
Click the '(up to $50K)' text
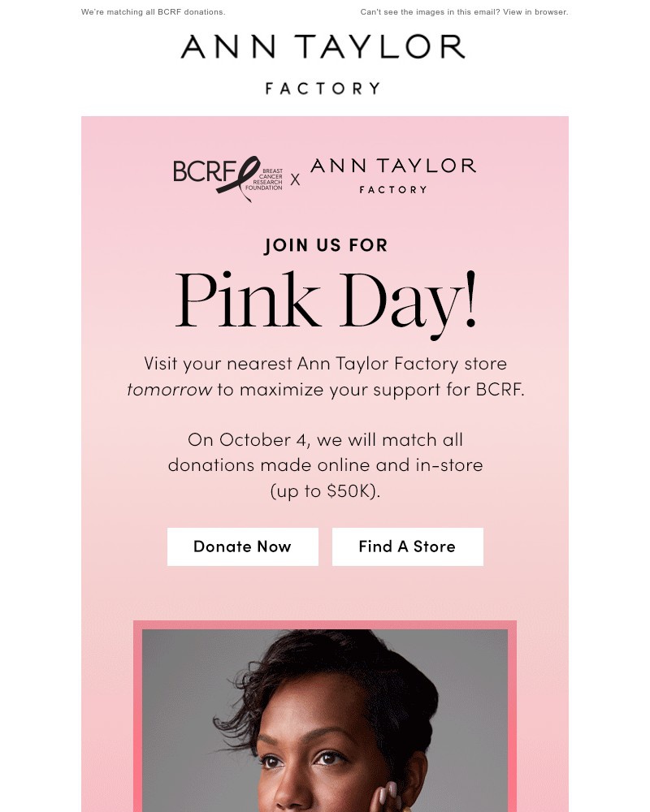(x=325, y=491)
